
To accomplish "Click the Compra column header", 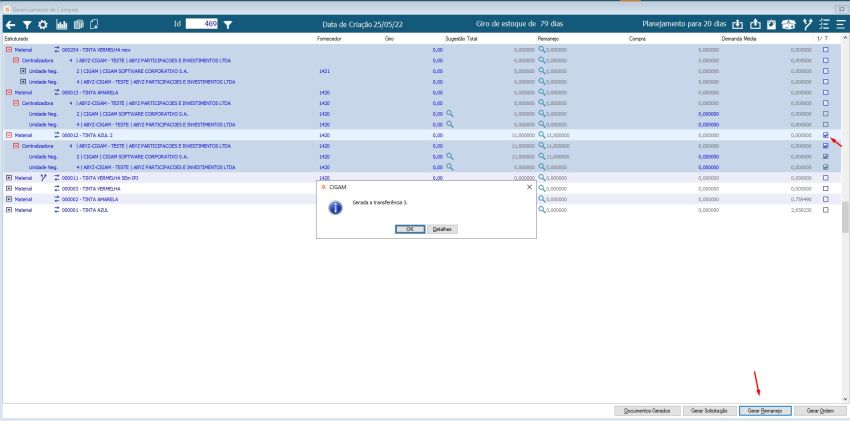I will pos(637,39).
